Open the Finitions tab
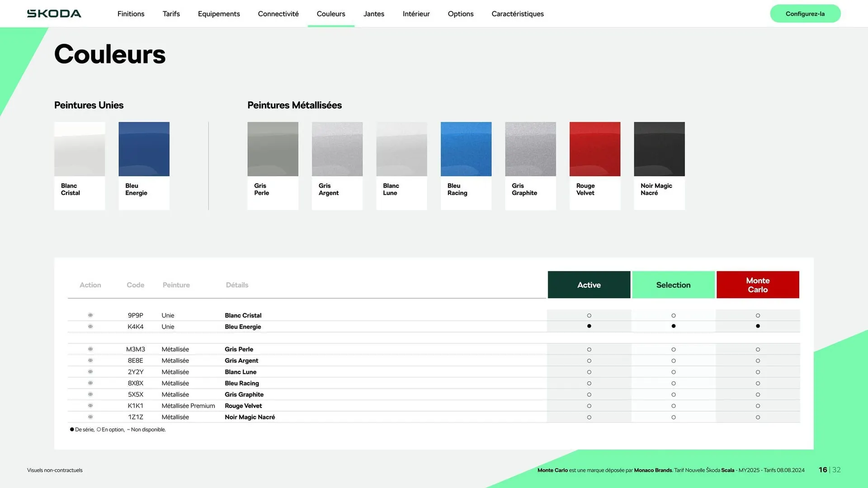 pos(131,14)
